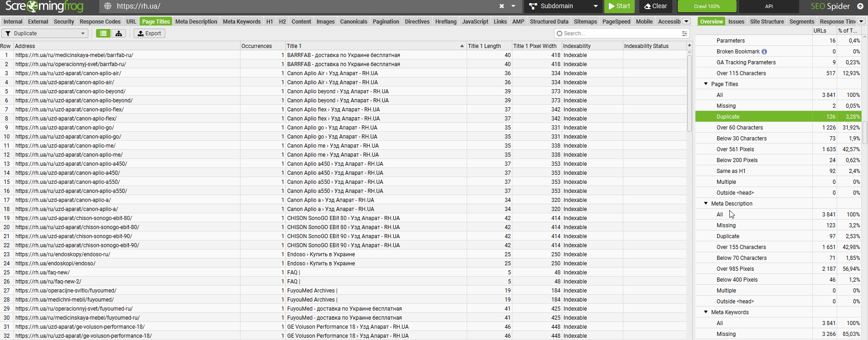Click the overview panel scrollbar thumb
This screenshot has width=868, height=340.
865,133
